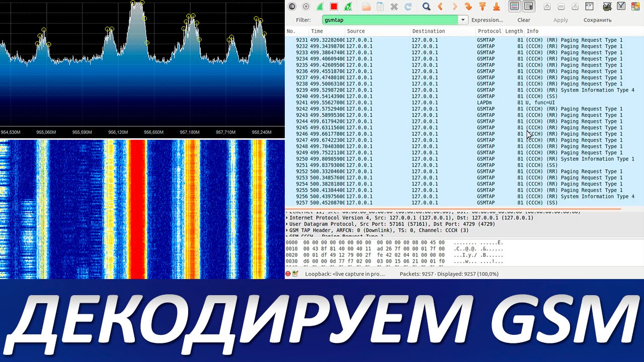
Task: Stop the live capture red square
Action: click(x=334, y=7)
